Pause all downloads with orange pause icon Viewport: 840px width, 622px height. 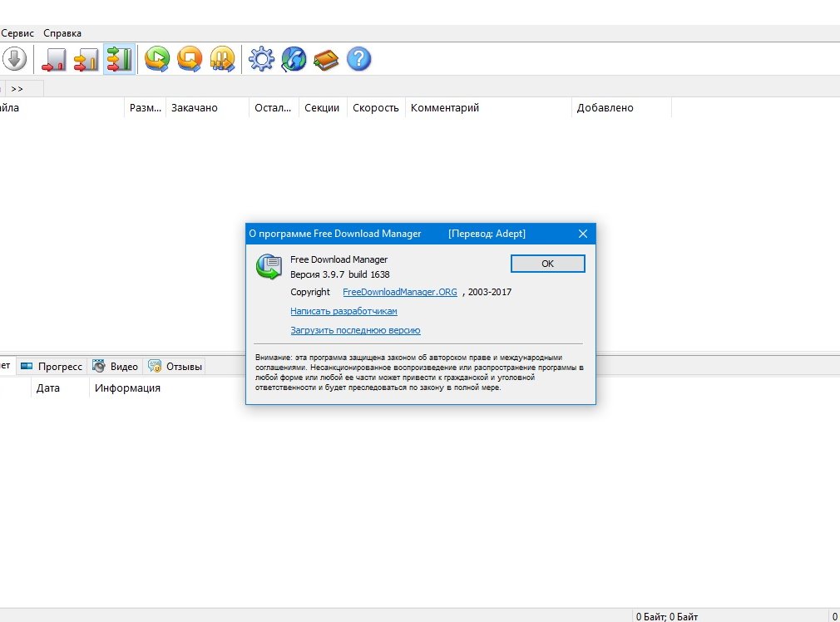[x=222, y=58]
